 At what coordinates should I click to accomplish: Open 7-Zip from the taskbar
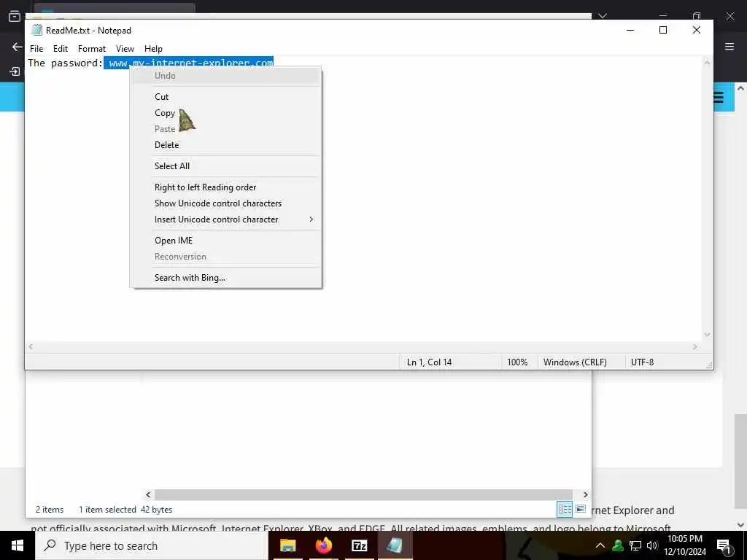click(x=359, y=545)
